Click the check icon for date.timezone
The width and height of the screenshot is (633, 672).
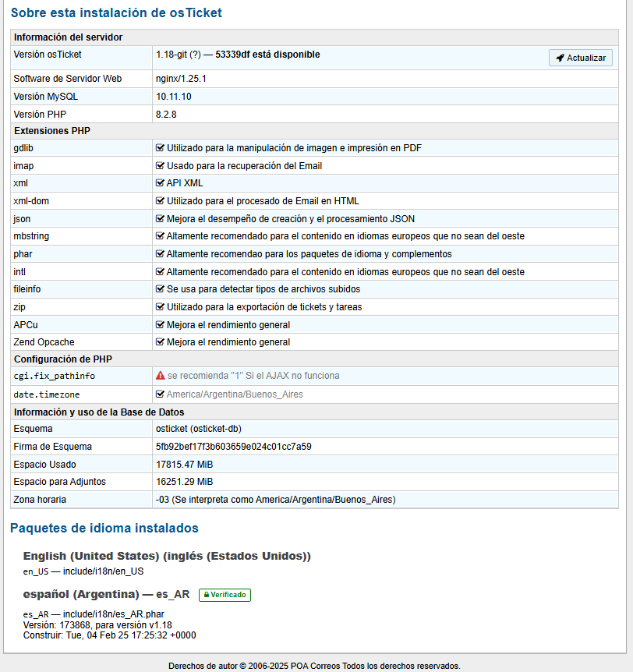161,394
